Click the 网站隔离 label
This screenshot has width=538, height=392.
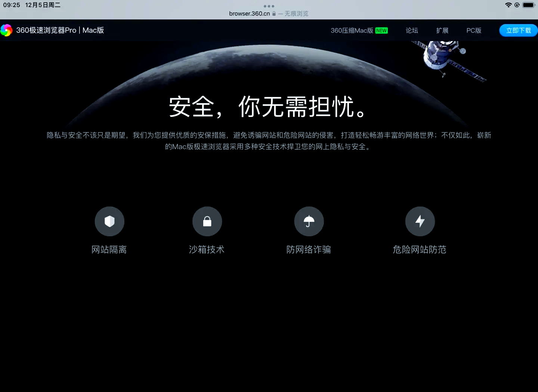(109, 249)
